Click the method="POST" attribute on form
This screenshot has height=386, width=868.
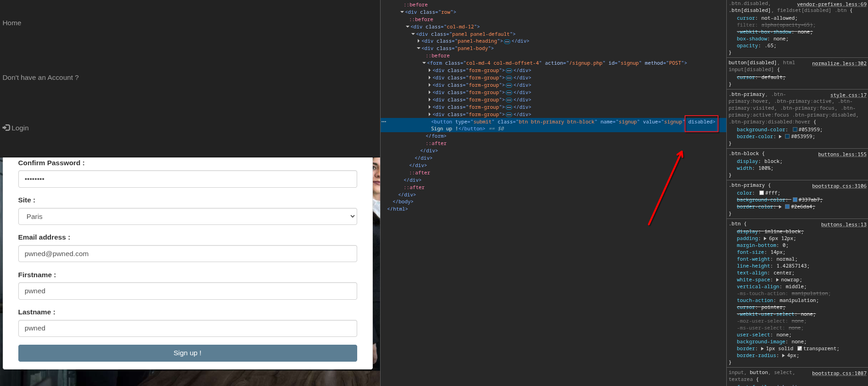pyautogui.click(x=664, y=63)
